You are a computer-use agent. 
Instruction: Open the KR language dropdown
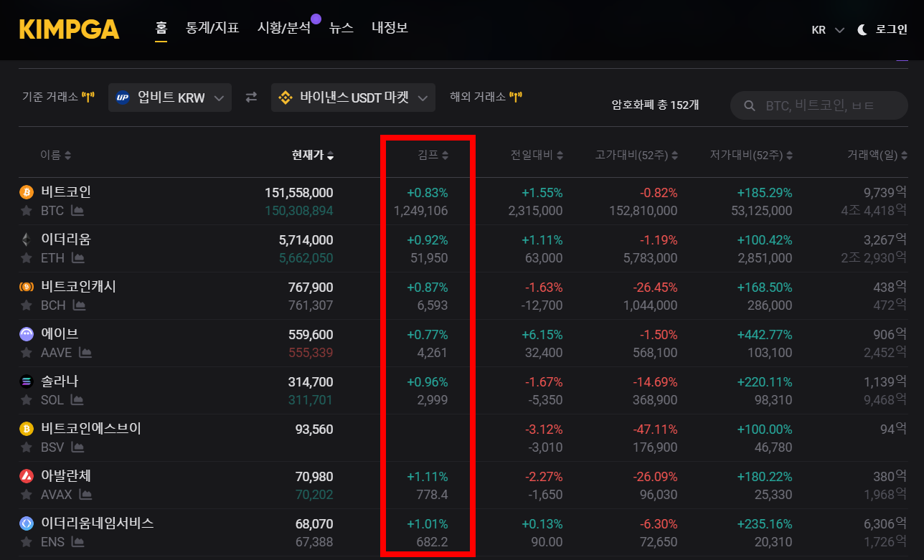pos(828,30)
